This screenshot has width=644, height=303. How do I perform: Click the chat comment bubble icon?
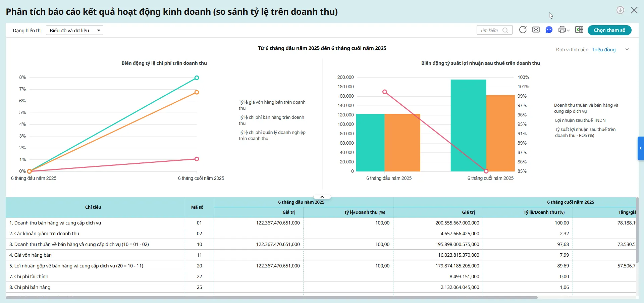549,30
